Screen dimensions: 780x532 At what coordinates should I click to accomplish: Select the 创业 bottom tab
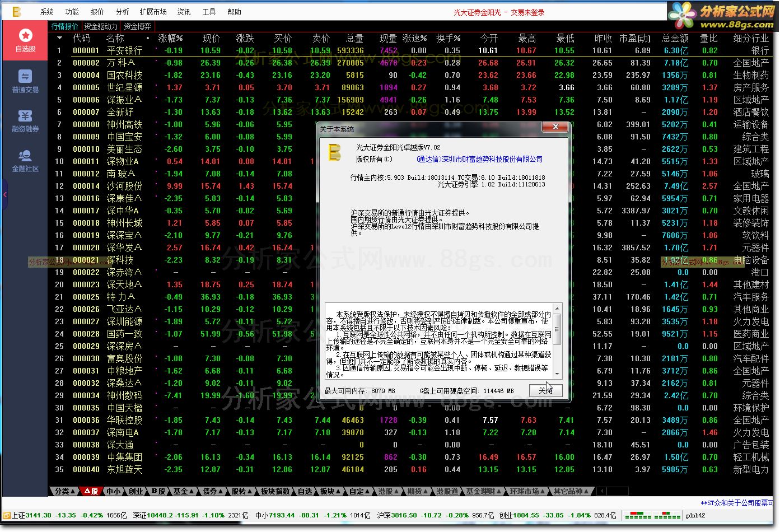point(136,491)
